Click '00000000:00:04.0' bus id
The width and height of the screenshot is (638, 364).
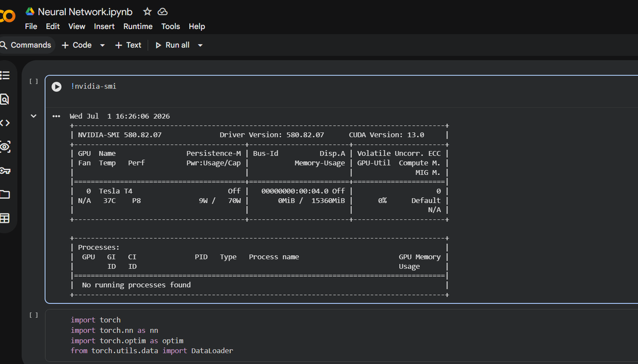295,191
